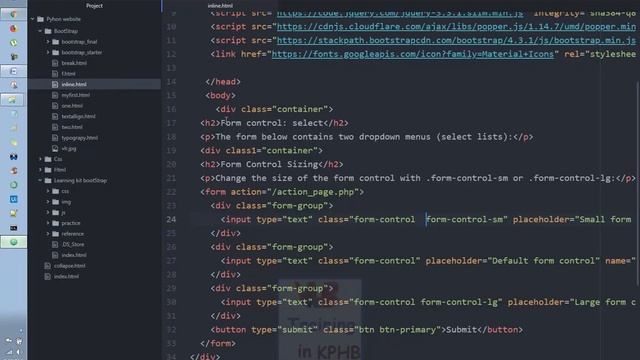Open one.html in the project tree

pyautogui.click(x=72, y=106)
